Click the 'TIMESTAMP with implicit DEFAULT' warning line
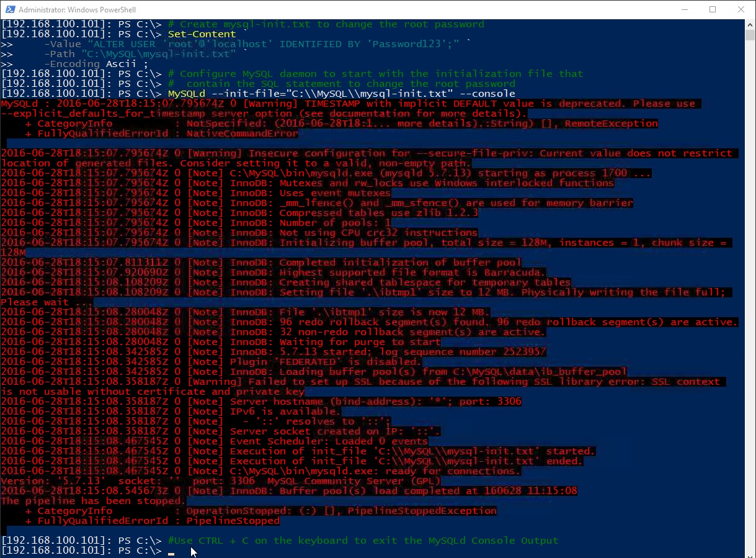This screenshot has width=756, height=558. point(351,104)
